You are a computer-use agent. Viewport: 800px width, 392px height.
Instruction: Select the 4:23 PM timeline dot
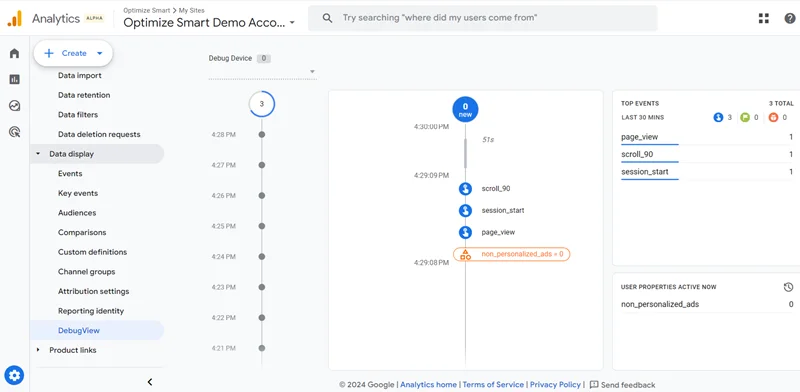click(262, 287)
